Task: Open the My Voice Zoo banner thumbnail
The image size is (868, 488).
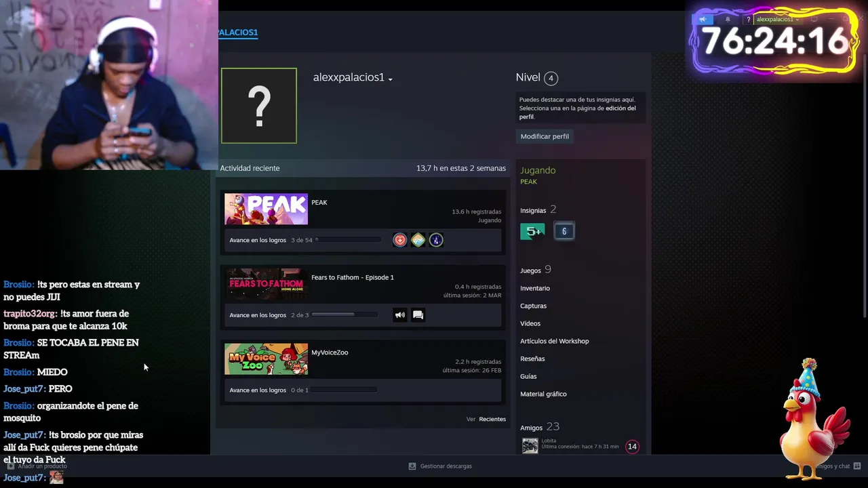Action: click(266, 359)
